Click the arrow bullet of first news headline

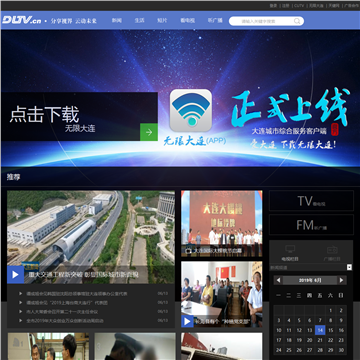click(21, 294)
